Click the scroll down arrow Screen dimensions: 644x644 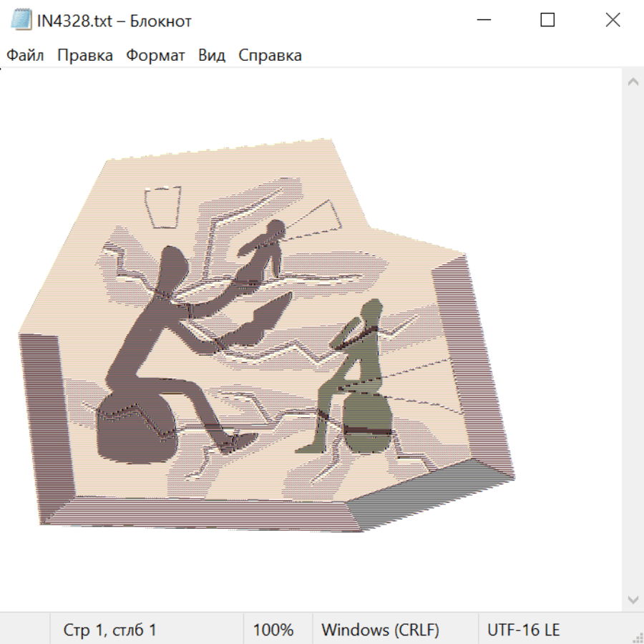(x=633, y=599)
